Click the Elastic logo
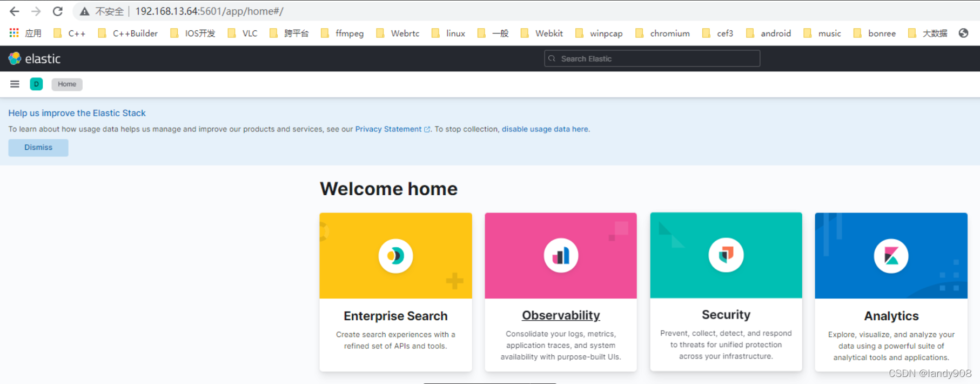This screenshot has width=980, height=384. pos(35,58)
